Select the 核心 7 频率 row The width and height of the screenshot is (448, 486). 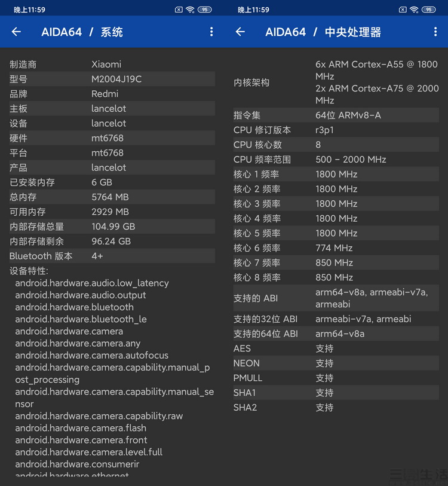336,262
